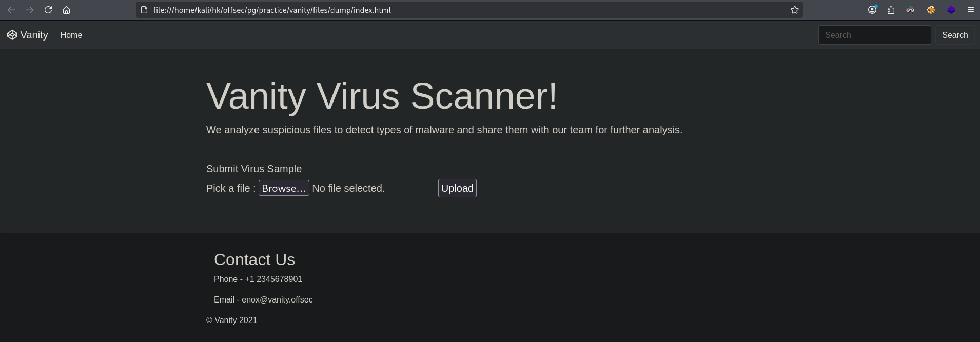Viewport: 980px width, 342px height.
Task: Open the extensions puzzle-piece panel
Action: (891, 10)
